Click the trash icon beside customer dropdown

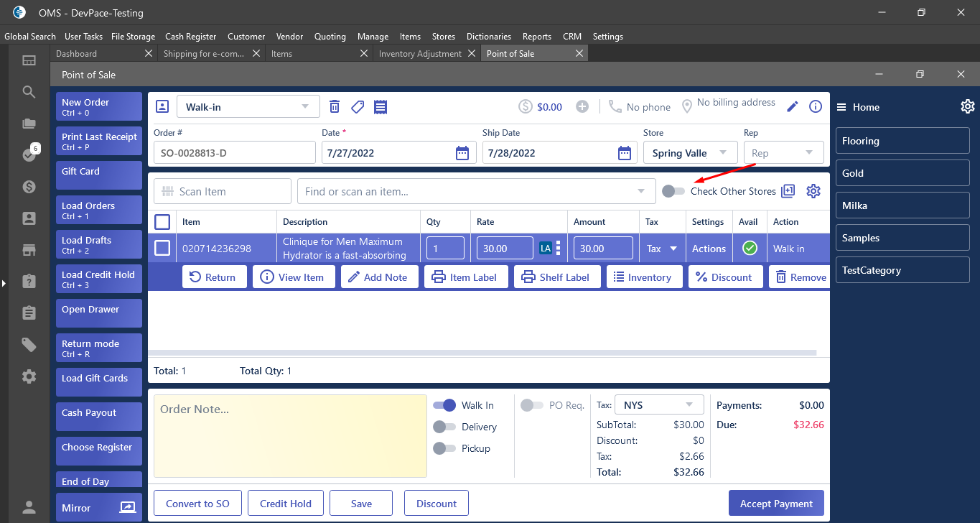335,107
